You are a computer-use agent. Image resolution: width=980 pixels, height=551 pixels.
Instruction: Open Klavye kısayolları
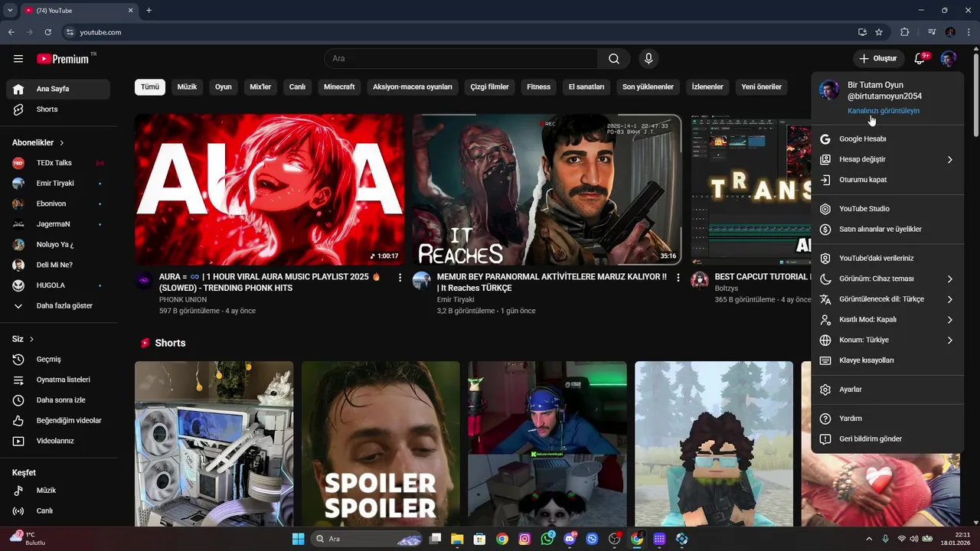887,360
